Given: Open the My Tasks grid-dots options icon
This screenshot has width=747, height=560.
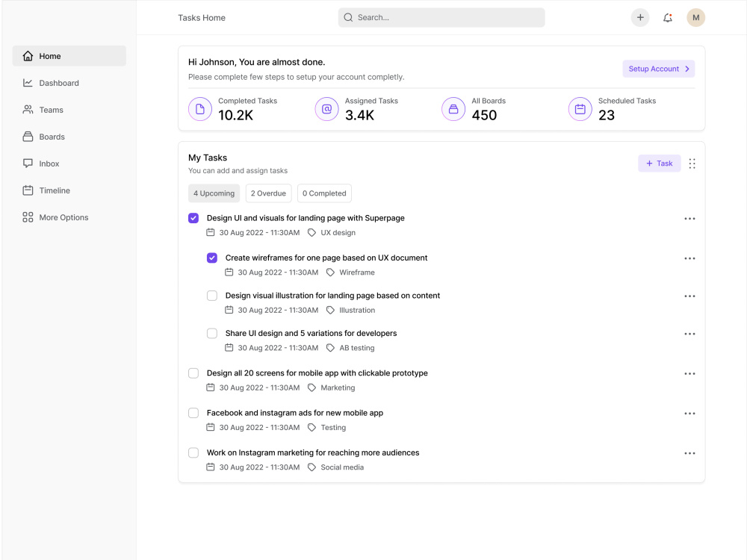Looking at the screenshot, I should point(692,164).
